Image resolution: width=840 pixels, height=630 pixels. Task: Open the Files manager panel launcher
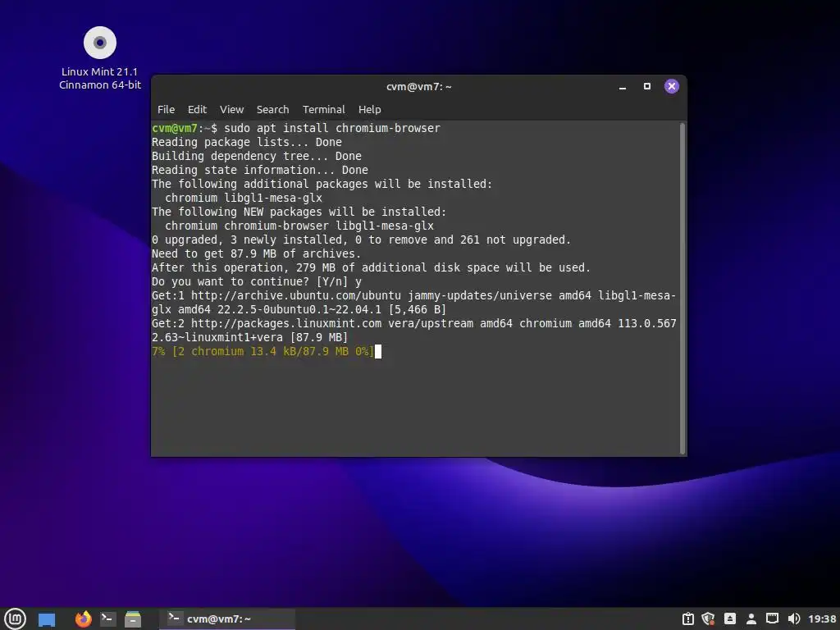133,619
